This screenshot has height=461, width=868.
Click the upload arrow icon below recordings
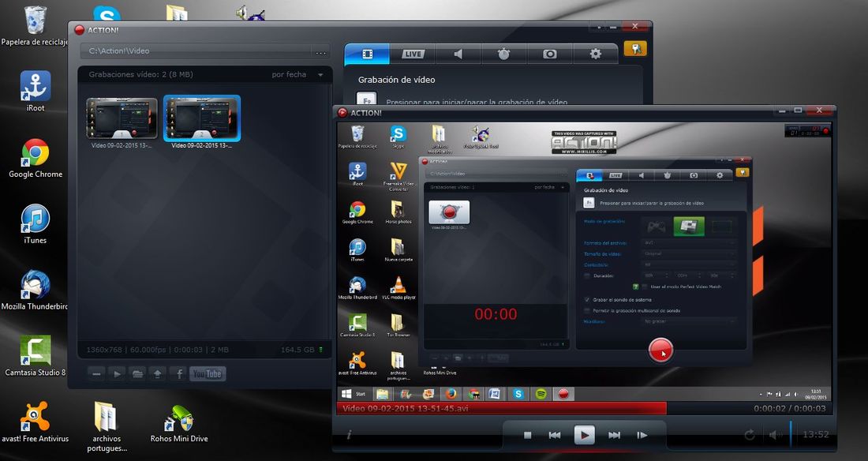[158, 374]
